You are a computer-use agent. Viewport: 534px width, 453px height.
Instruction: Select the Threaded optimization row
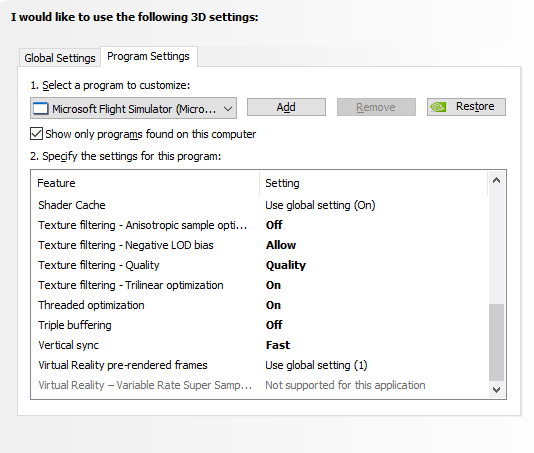(x=260, y=305)
